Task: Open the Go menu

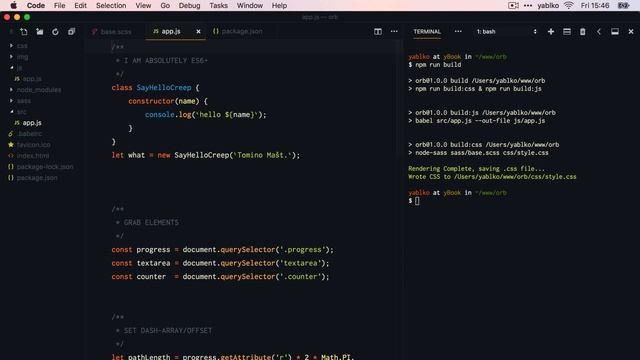Action: (x=165, y=5)
